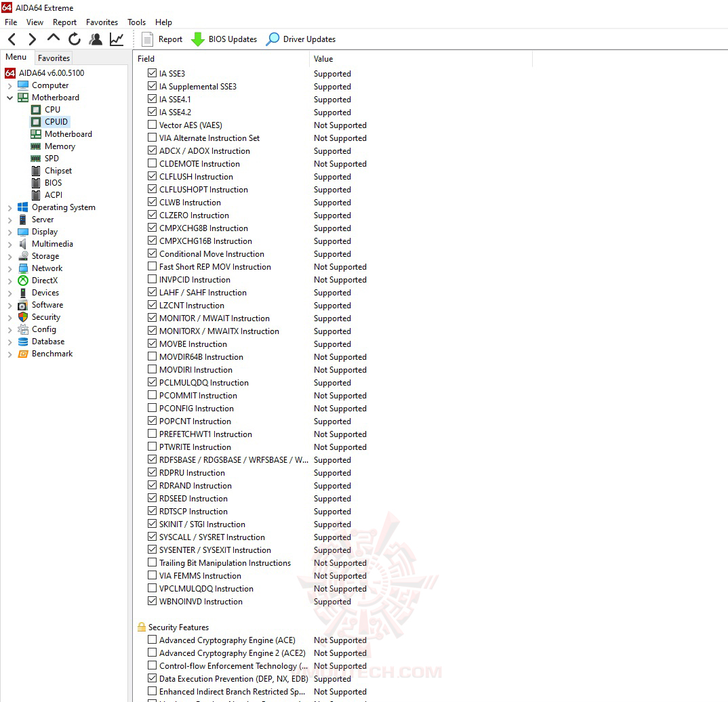
Task: Click the Refresh toolbar icon
Action: pyautogui.click(x=75, y=39)
